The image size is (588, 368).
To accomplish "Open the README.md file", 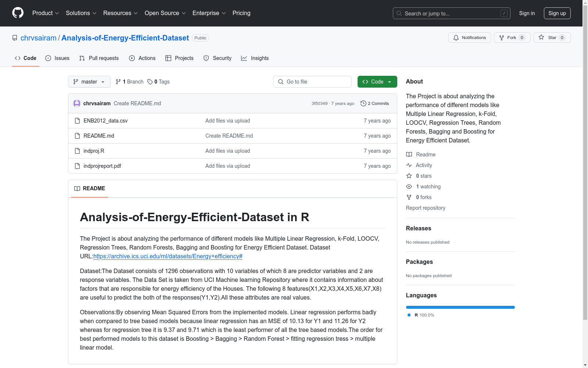I will click(x=99, y=136).
